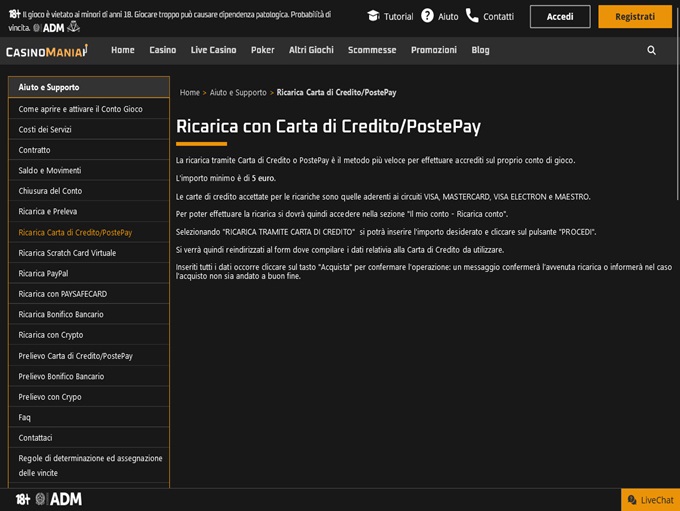680x511 pixels.
Task: Go to the Scommesse section
Action: pos(372,50)
